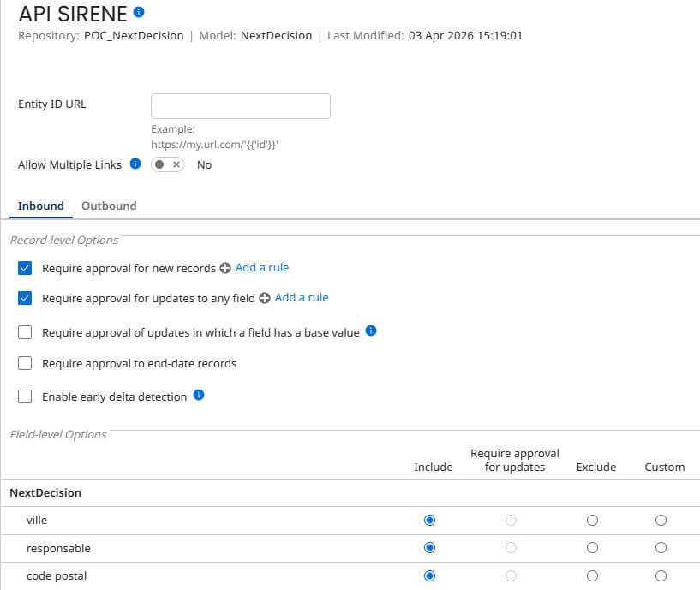Screen dimensions: 700x590
Task: Toggle the Allow Multiple Links switch
Action: coord(167,164)
